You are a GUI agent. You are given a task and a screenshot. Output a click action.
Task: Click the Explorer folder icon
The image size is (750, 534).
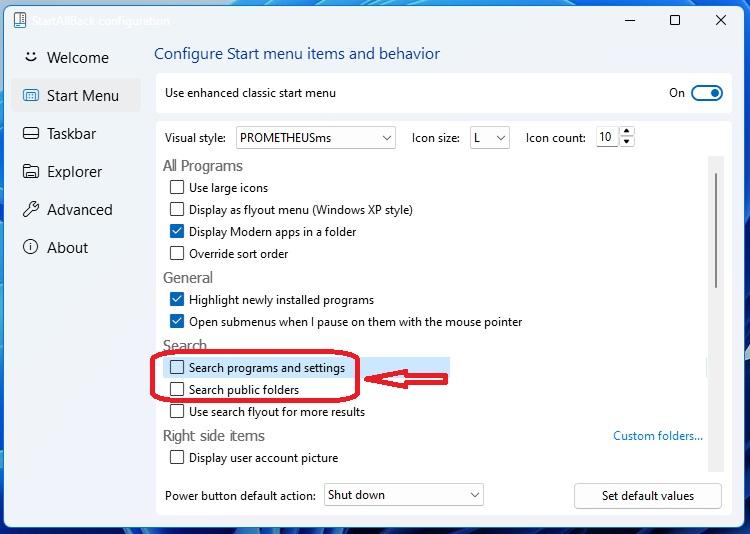(x=30, y=172)
